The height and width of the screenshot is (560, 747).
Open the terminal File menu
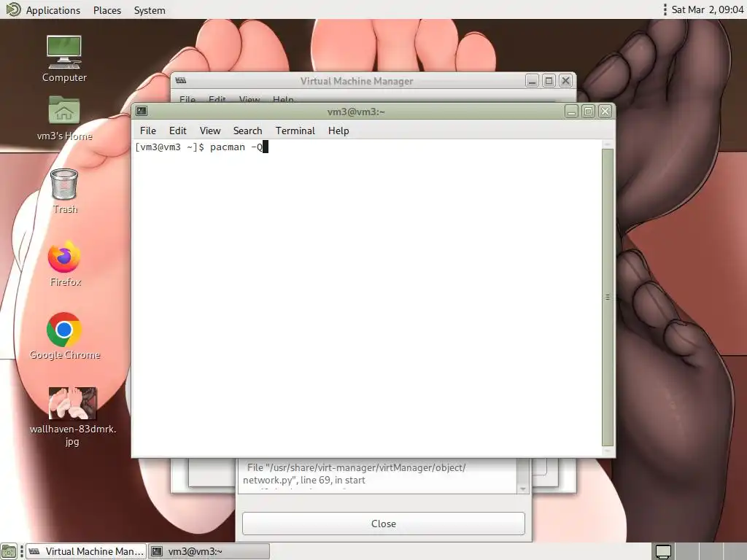click(147, 131)
